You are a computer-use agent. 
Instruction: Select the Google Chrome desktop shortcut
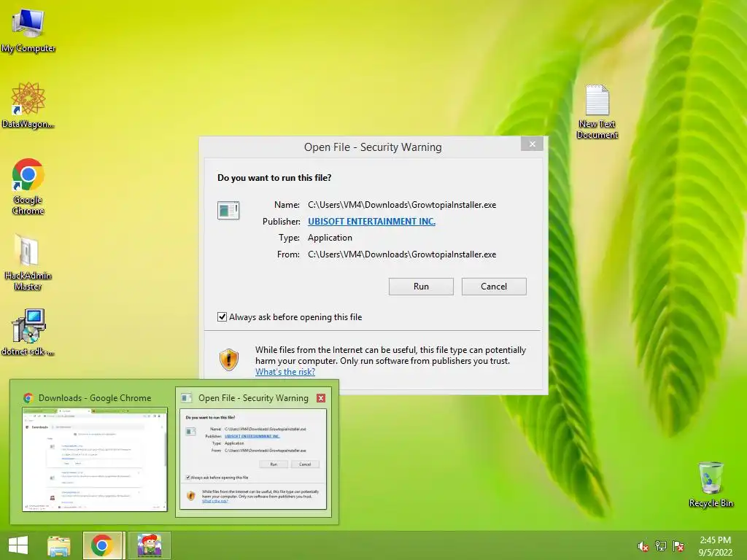click(x=28, y=186)
